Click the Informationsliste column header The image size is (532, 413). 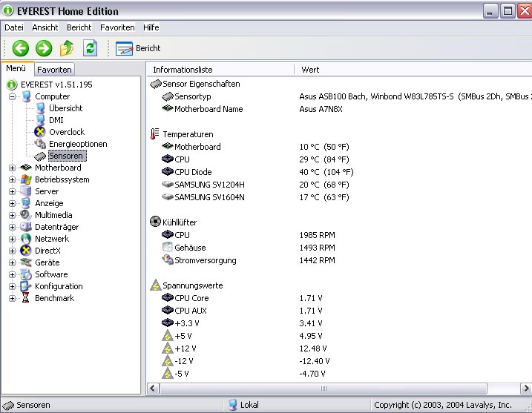click(x=220, y=70)
